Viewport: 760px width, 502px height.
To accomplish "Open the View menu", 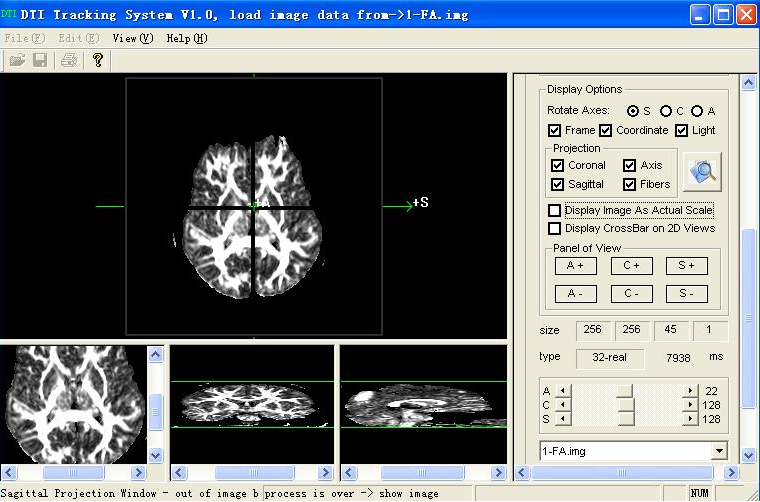I will tap(132, 38).
